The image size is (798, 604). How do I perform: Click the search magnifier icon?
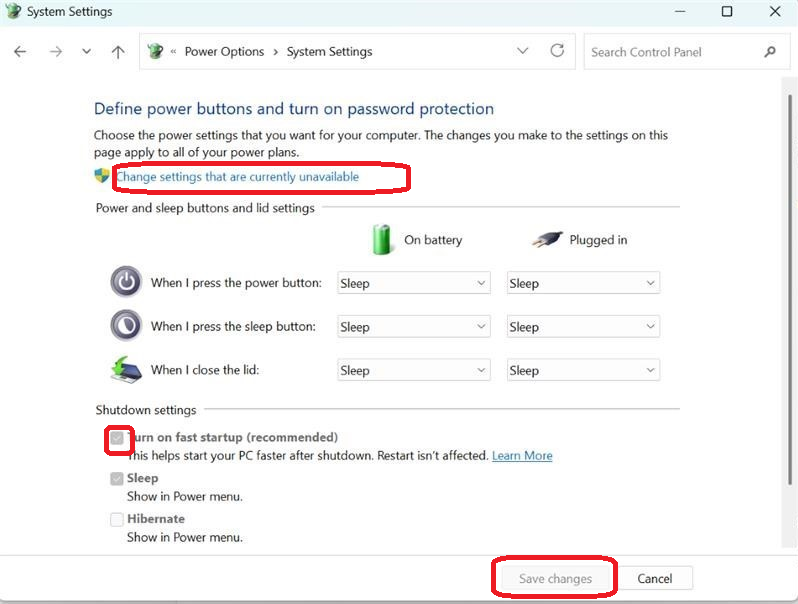point(770,51)
